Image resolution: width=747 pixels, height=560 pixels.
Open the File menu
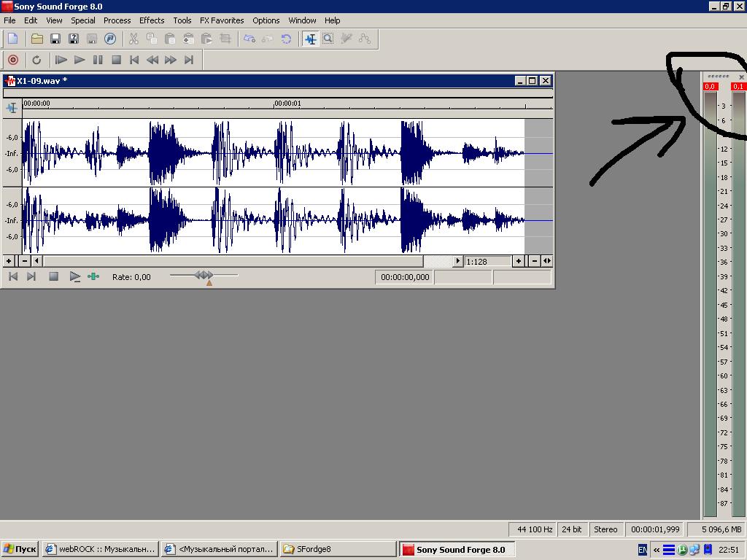[9, 20]
